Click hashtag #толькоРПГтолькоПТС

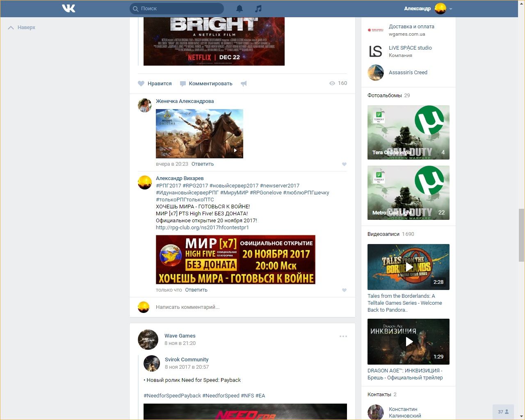coord(185,200)
